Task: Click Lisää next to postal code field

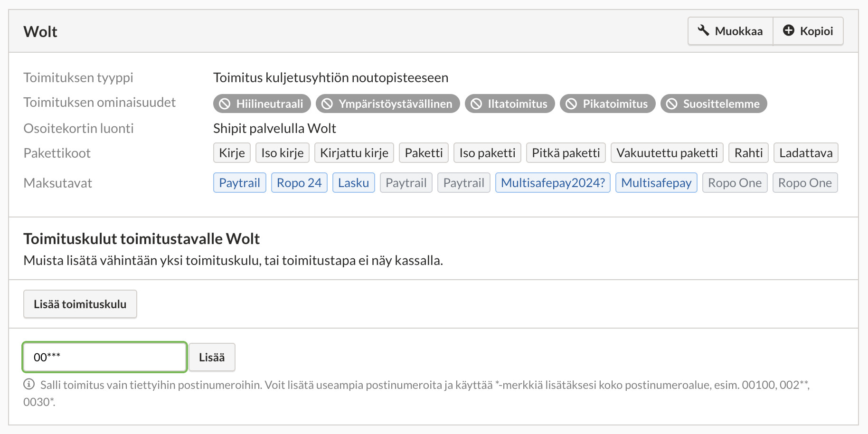Action: 212,357
